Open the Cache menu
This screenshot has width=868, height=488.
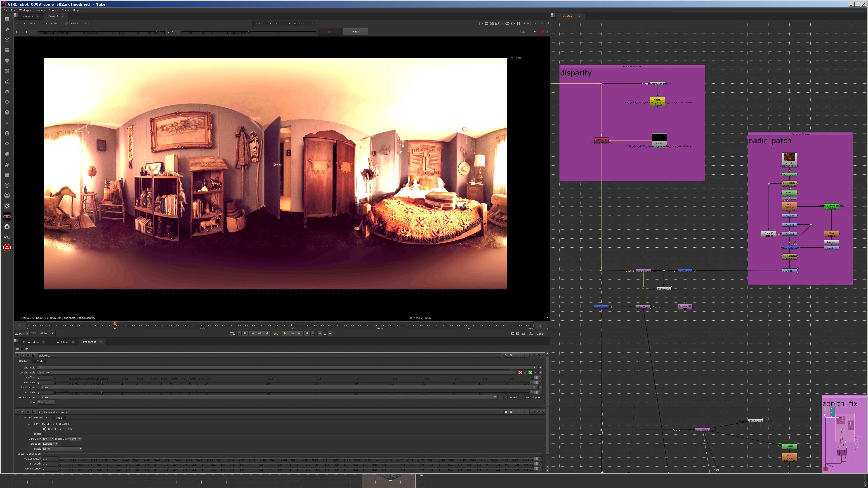65,10
